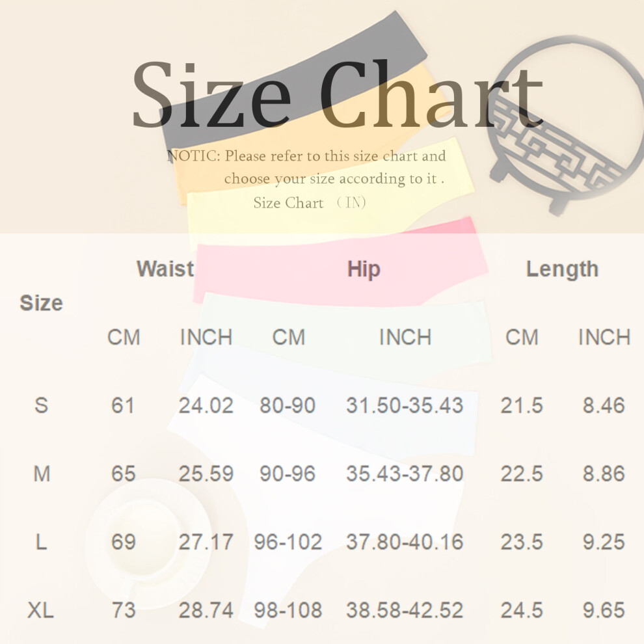Click the waist value 73 cm
This screenshot has height=644, width=644.
click(123, 610)
